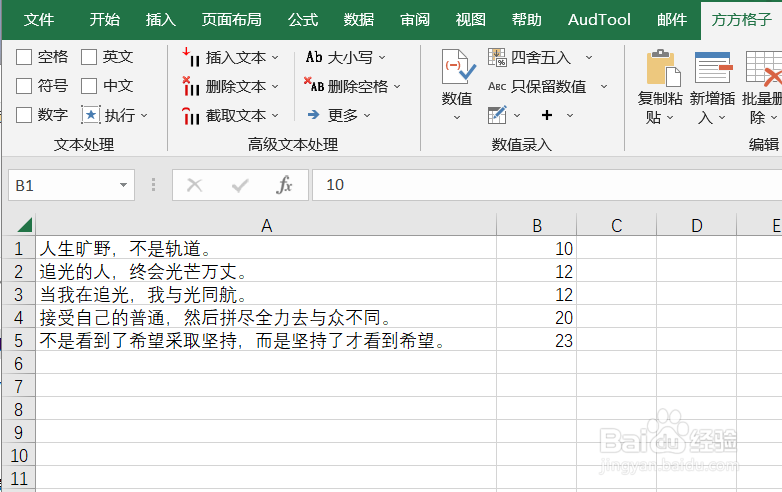Image resolution: width=782 pixels, height=492 pixels.
Task: Click the 截取文本 icon
Action: coord(191,116)
